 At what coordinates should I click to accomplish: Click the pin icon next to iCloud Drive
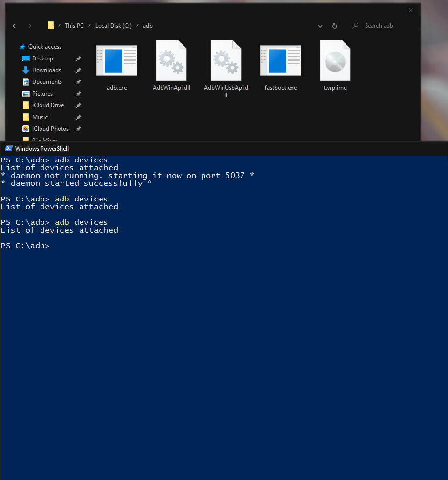point(79,105)
